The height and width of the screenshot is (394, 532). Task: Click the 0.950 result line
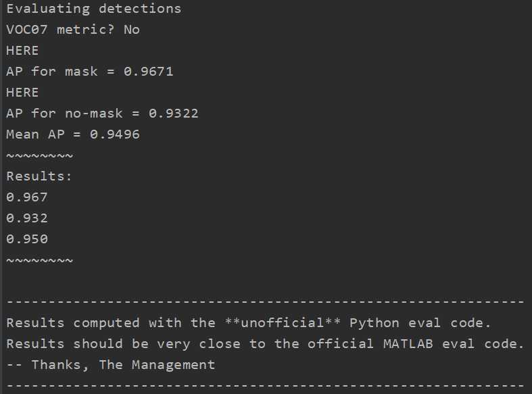click(27, 239)
